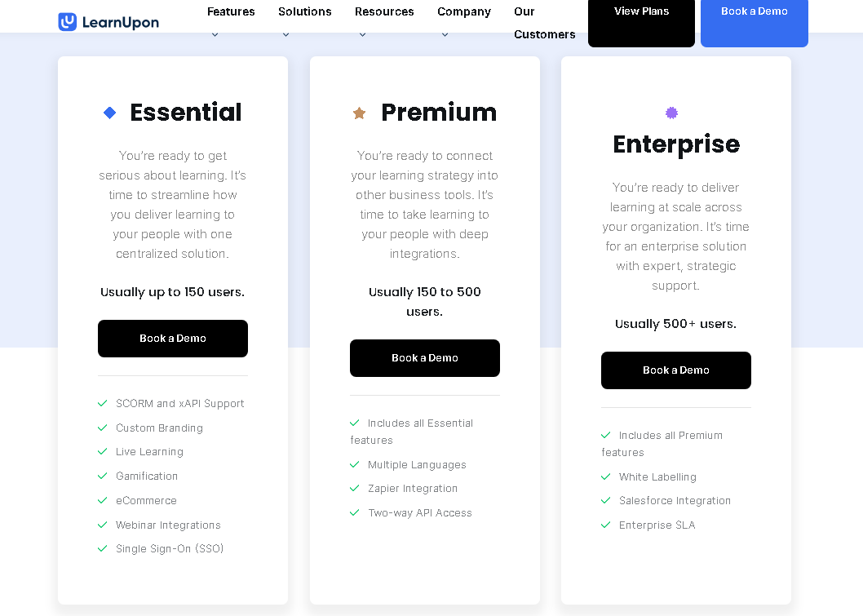
Task: Expand the Resources dropdown chevron
Action: (362, 35)
